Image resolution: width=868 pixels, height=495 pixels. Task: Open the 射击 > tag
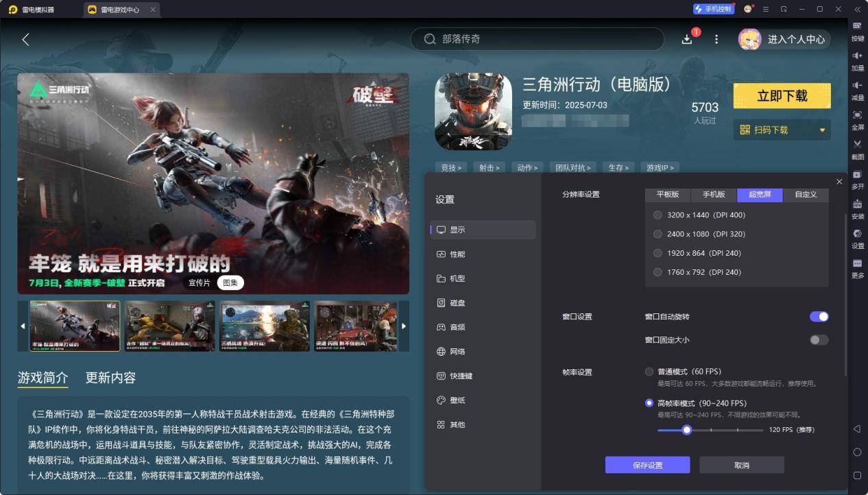(x=489, y=167)
